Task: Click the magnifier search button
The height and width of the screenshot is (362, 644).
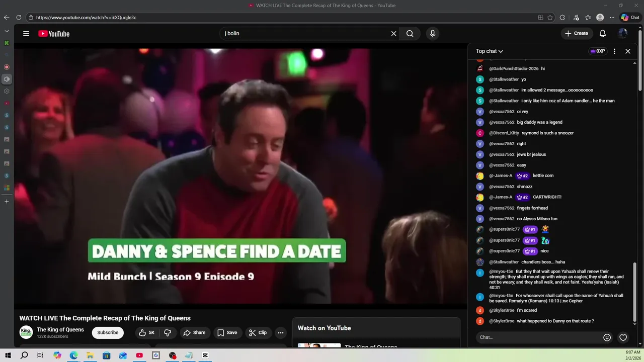Action: tap(410, 34)
